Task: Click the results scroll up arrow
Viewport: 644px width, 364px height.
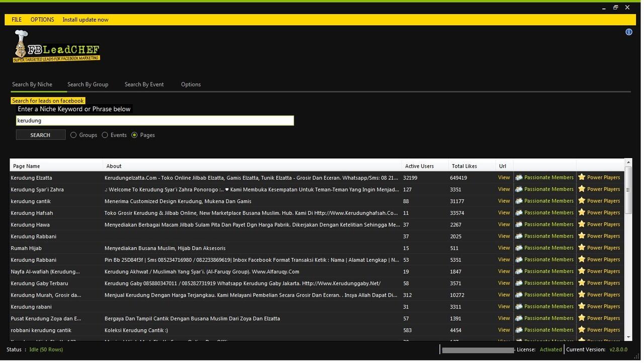Action: pyautogui.click(x=628, y=162)
